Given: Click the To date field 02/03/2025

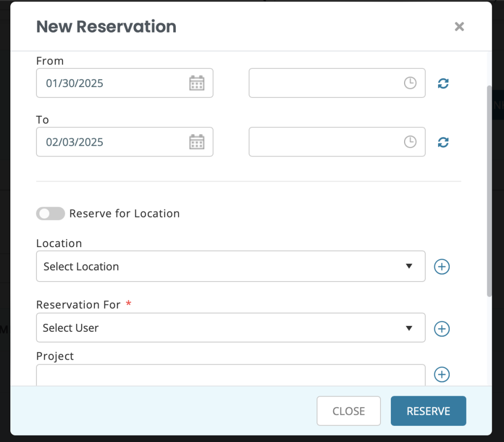Looking at the screenshot, I should [x=125, y=142].
